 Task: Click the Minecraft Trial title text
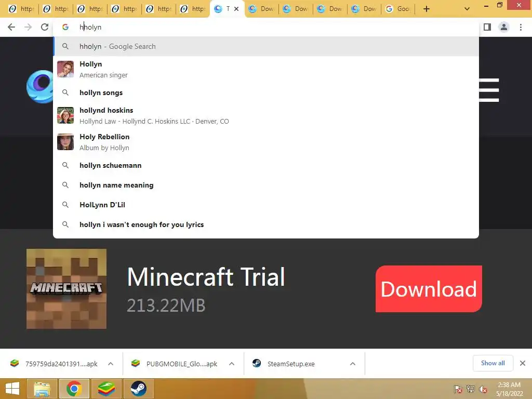coord(206,277)
